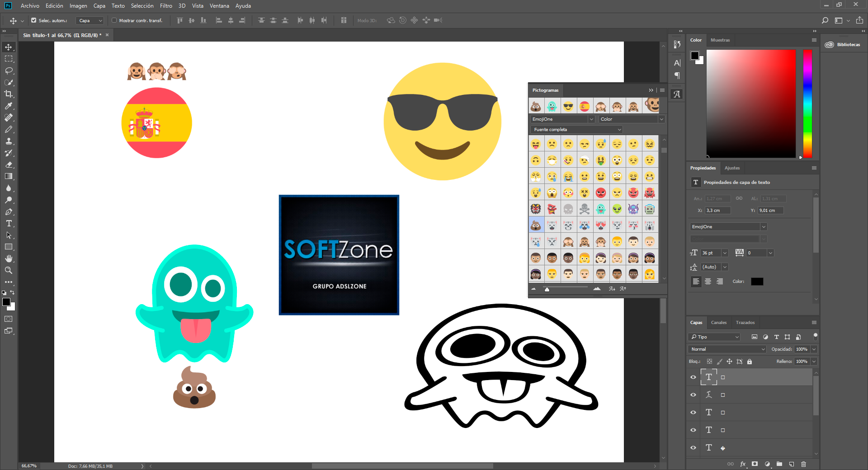Open the EmojiOne font dropdown in Pictogramas

(562, 119)
